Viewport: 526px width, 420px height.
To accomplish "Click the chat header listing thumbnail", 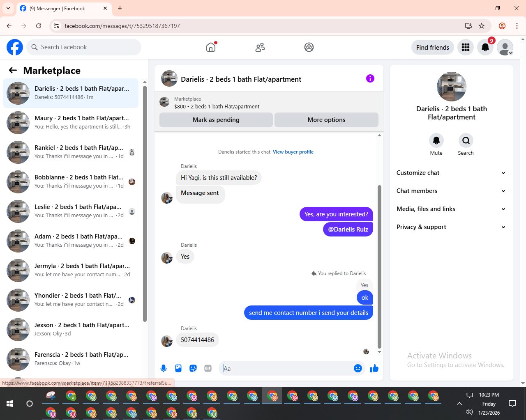I will 169,78.
